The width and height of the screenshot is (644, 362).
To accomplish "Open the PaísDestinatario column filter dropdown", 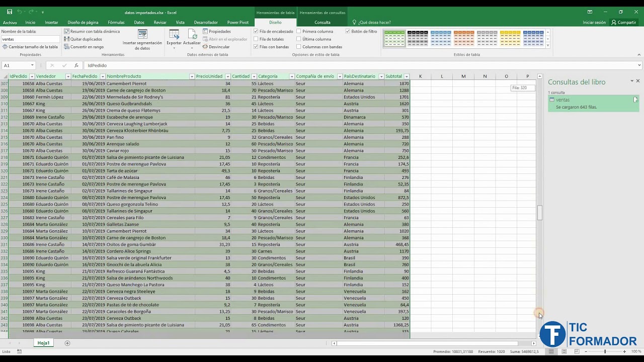I will [381, 76].
